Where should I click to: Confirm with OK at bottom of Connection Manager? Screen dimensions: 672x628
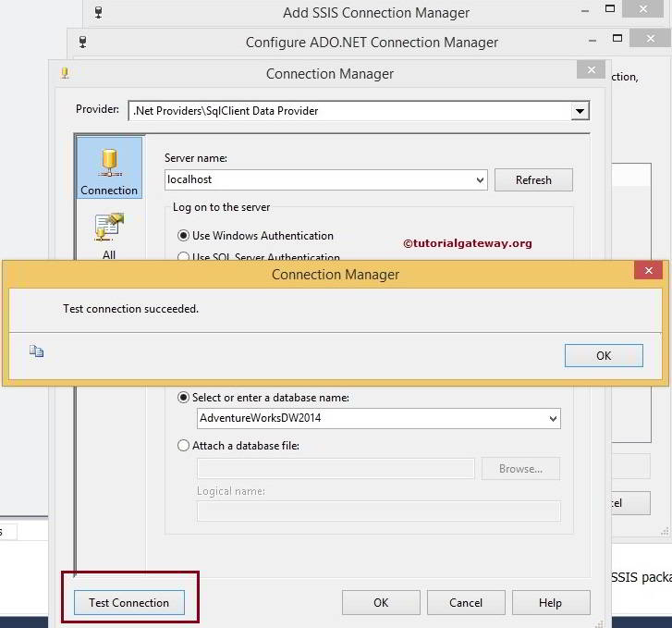tap(381, 603)
